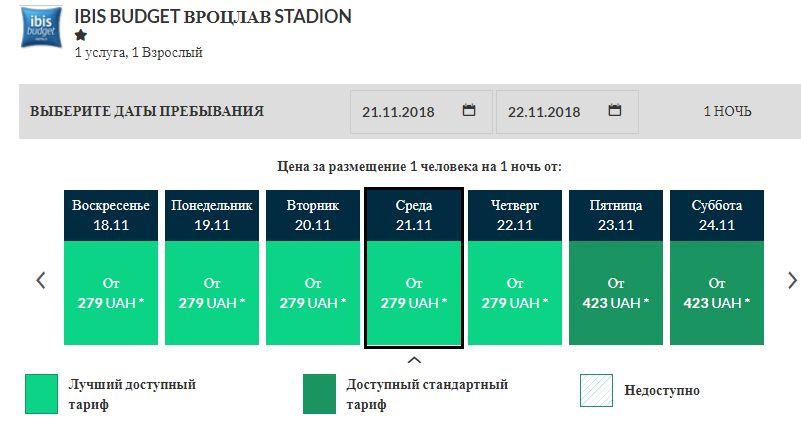Show next week with right arrow
The image size is (801, 425).
tap(792, 280)
